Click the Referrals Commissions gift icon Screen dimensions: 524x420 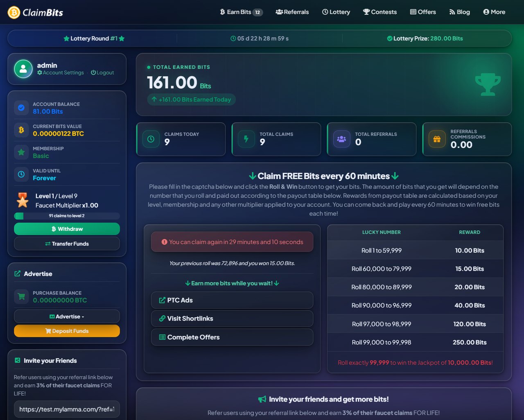[437, 139]
